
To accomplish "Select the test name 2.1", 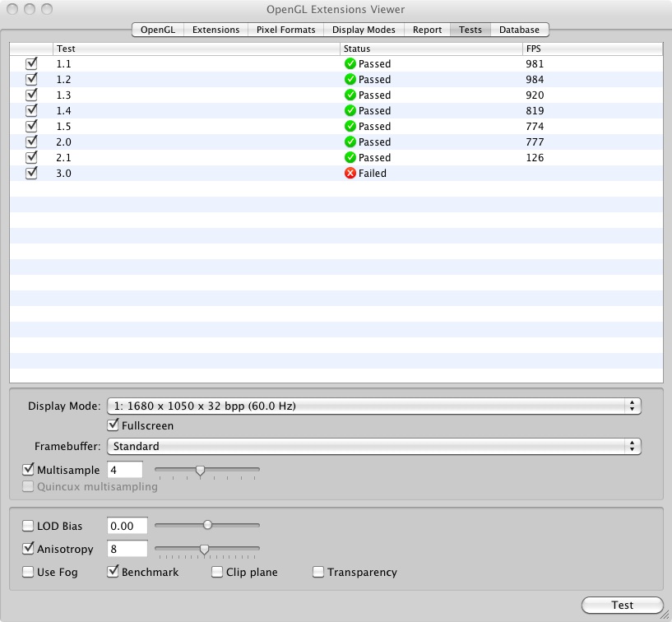I will coord(64,158).
